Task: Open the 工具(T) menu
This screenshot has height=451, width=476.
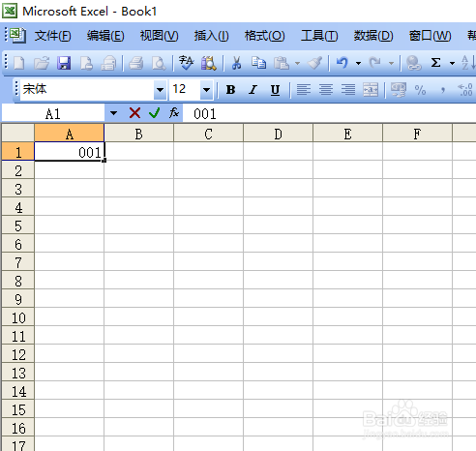Action: pyautogui.click(x=319, y=36)
